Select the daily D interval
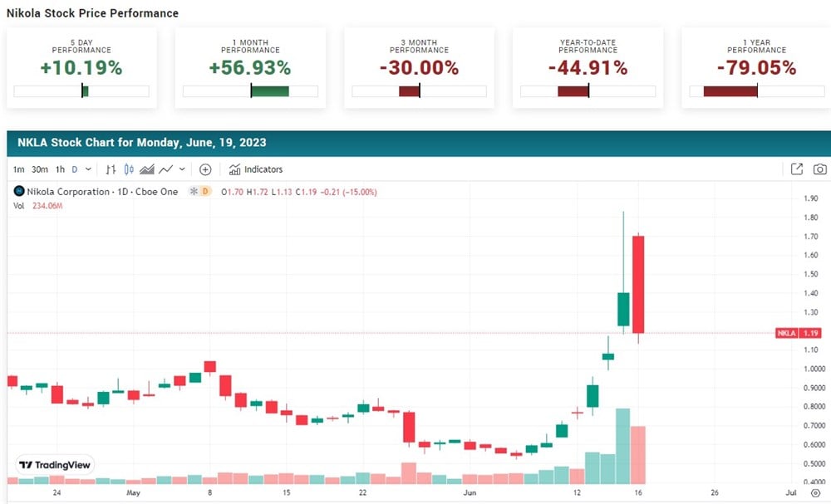 pos(74,169)
